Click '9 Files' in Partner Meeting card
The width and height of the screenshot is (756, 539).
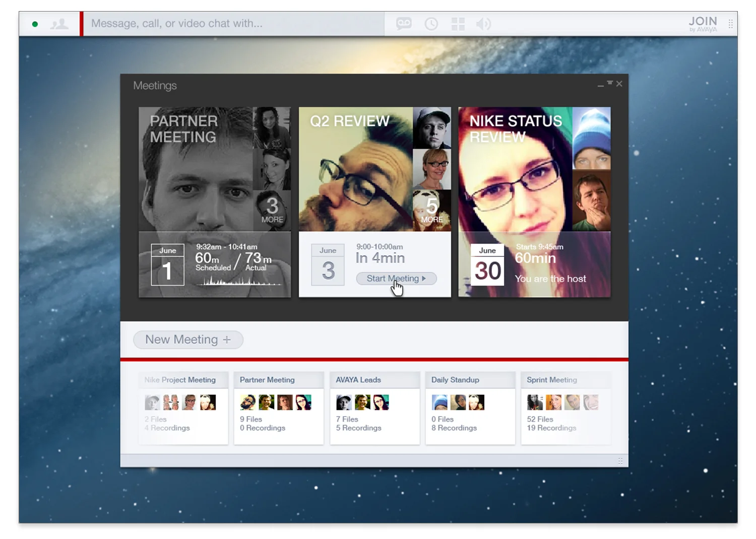[251, 419]
